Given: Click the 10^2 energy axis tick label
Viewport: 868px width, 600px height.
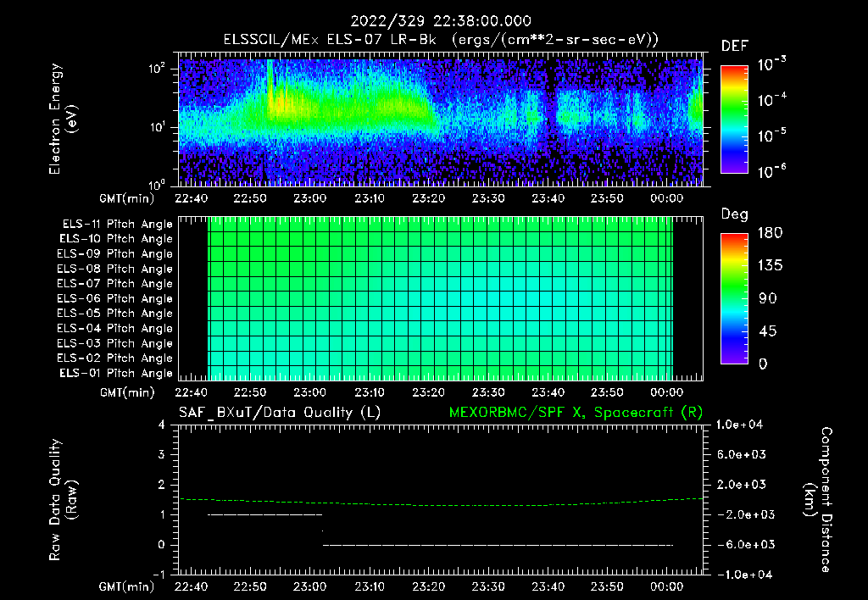Looking at the screenshot, I should (x=158, y=69).
